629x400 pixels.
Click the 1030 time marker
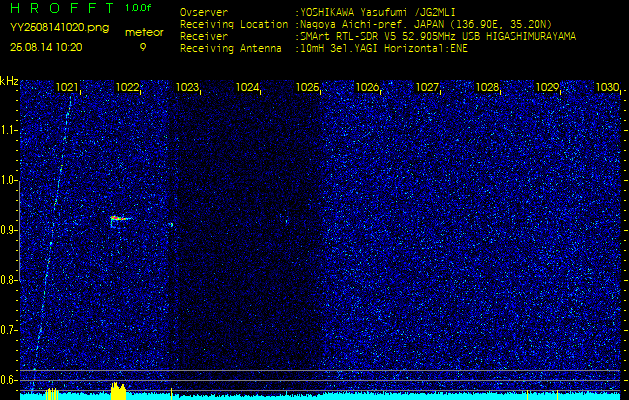607,87
